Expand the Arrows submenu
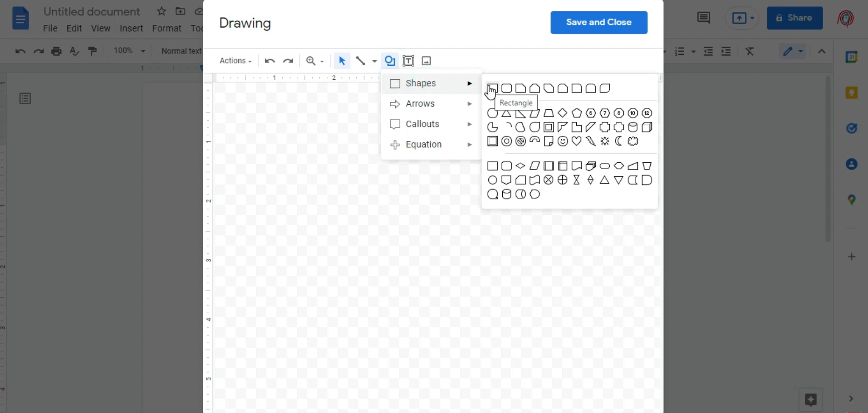Viewport: 868px width, 413px height. pos(431,104)
